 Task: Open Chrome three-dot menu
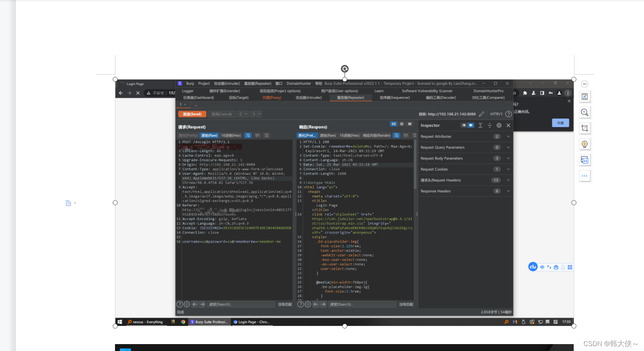tap(568, 93)
